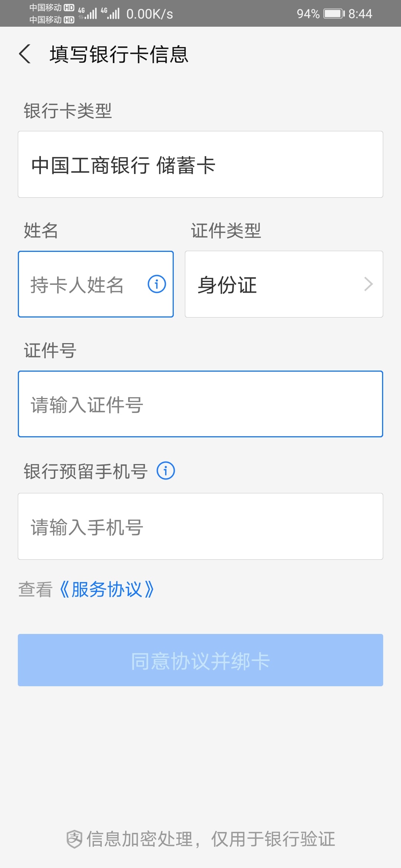Tap the second 4G signal icon in the status bar

click(110, 13)
